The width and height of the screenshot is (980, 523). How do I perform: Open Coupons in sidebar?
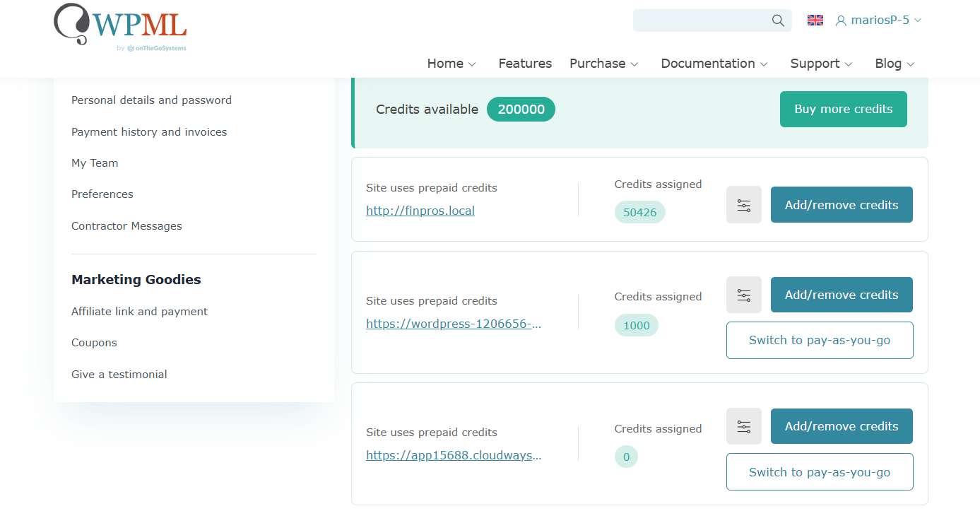pos(94,343)
